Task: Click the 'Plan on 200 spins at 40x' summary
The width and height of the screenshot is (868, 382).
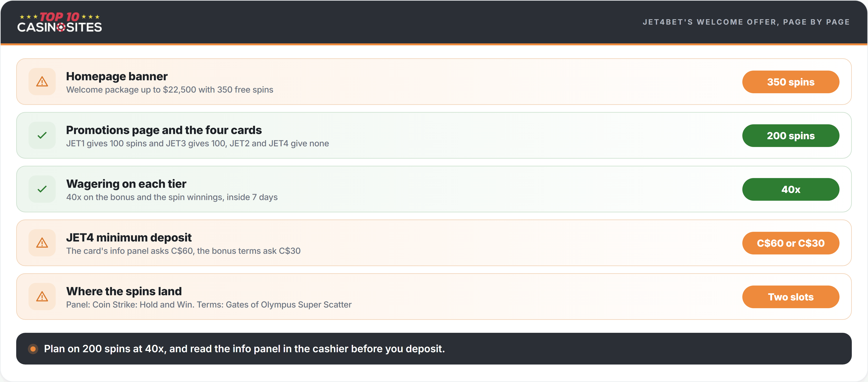Action: pyautogui.click(x=244, y=349)
